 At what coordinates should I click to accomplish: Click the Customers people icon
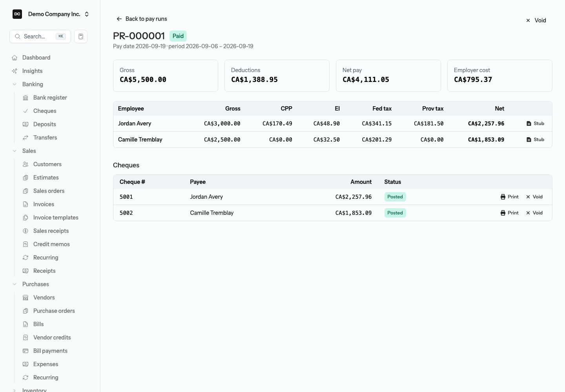26,164
